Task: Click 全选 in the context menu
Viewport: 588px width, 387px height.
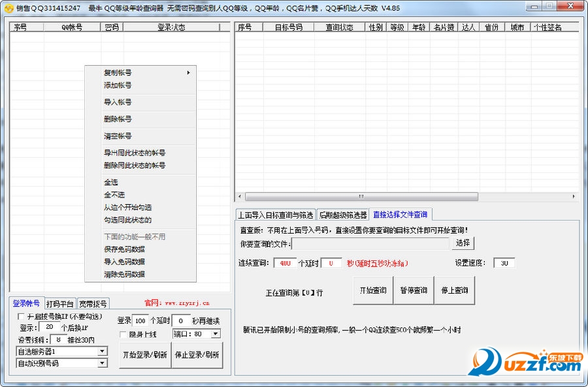Action: (111, 182)
